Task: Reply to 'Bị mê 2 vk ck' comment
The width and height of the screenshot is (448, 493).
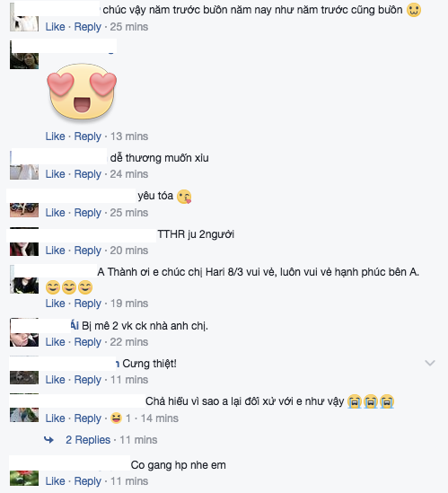Action: pos(87,342)
